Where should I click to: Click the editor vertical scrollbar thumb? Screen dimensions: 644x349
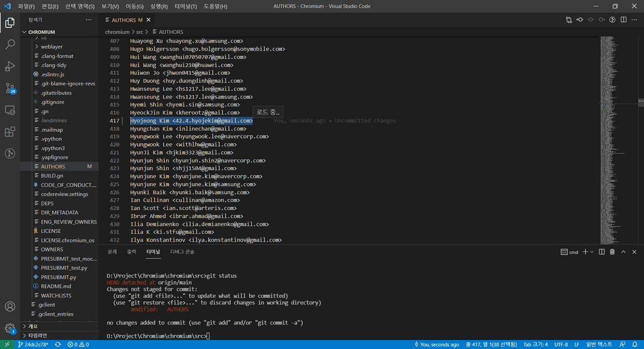point(641,102)
